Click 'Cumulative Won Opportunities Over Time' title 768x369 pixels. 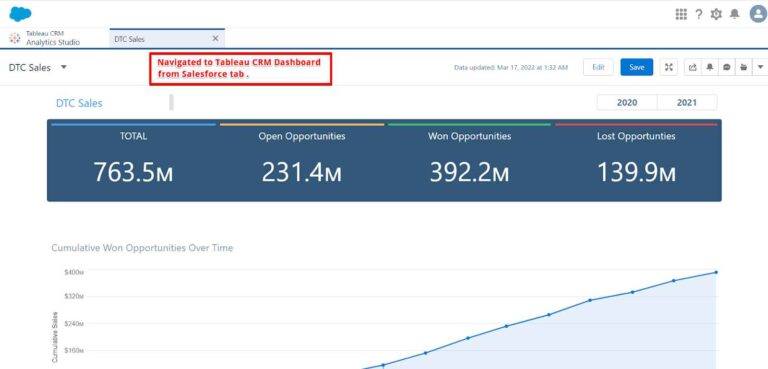coord(142,248)
